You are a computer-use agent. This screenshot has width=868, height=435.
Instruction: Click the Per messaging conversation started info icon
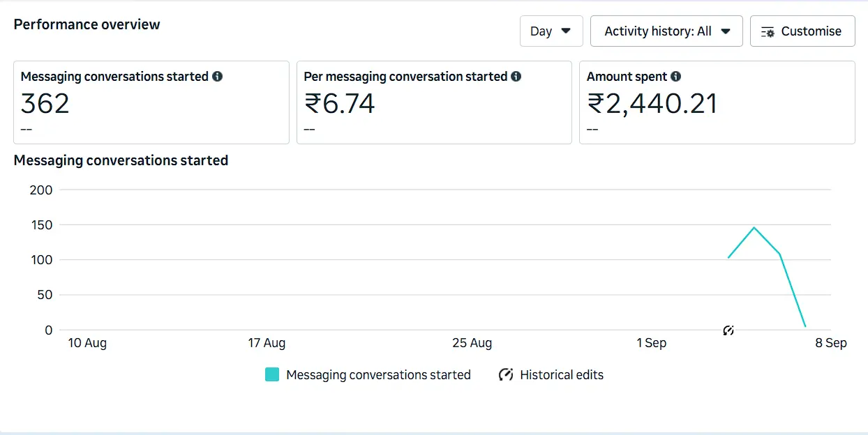(515, 77)
